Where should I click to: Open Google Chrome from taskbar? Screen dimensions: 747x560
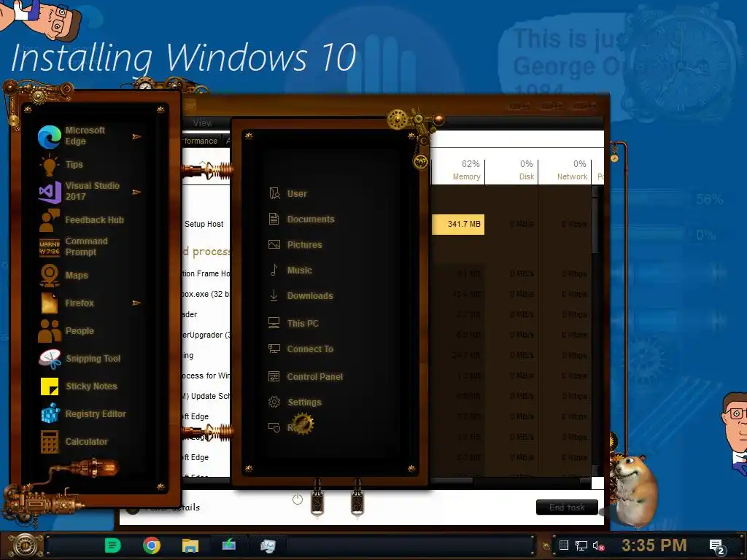pos(152,545)
